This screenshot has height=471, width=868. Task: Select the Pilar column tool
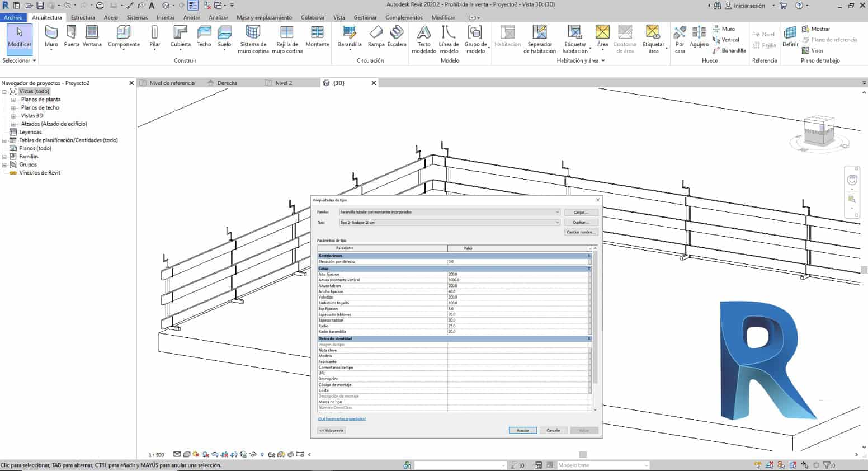(155, 37)
